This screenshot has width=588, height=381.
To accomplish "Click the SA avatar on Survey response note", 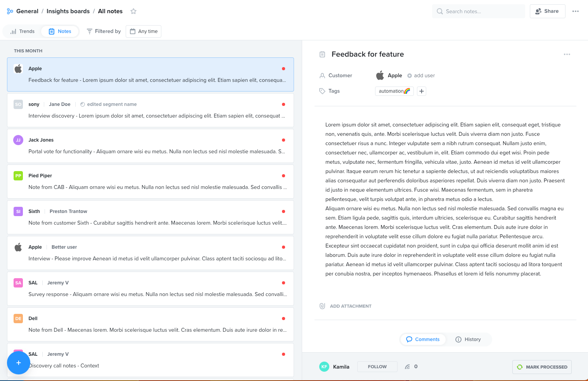I will [18, 283].
